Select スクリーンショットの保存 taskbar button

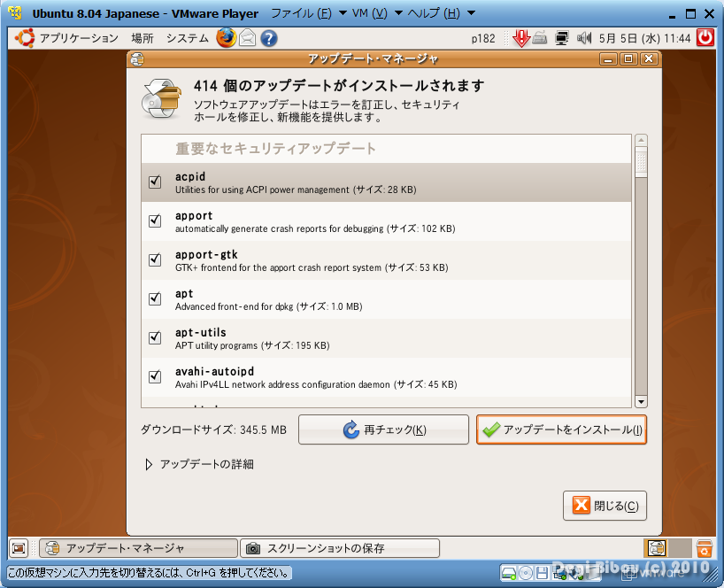coord(339,548)
